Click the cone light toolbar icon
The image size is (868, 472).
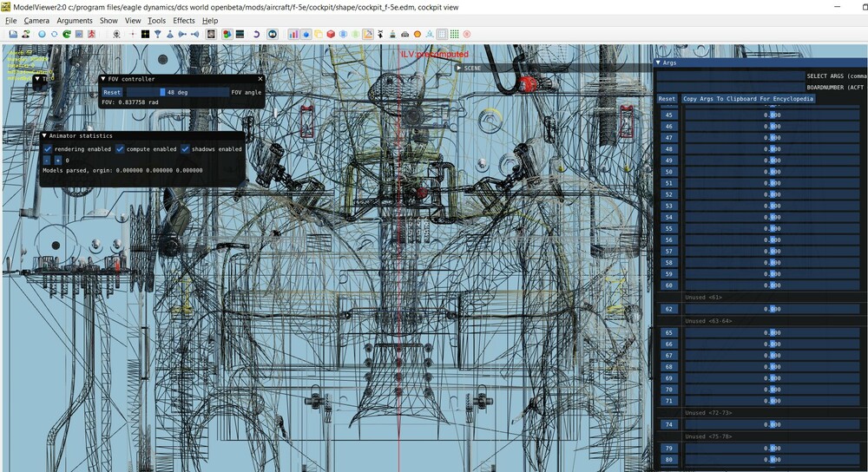[170, 34]
